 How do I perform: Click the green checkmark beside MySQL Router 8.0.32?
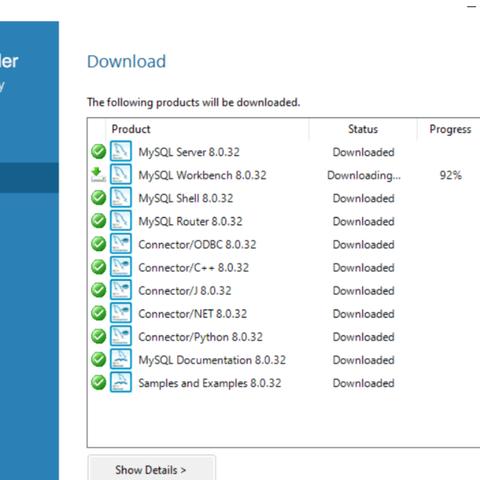click(99, 221)
